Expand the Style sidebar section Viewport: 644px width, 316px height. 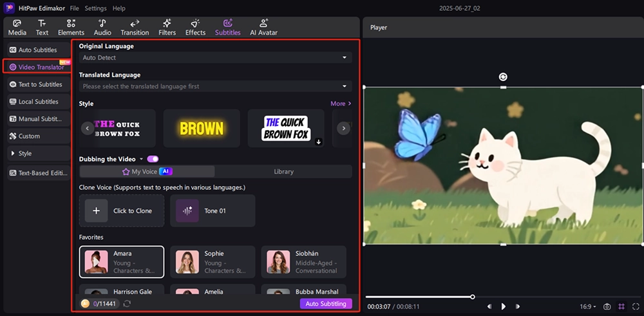coord(39,153)
